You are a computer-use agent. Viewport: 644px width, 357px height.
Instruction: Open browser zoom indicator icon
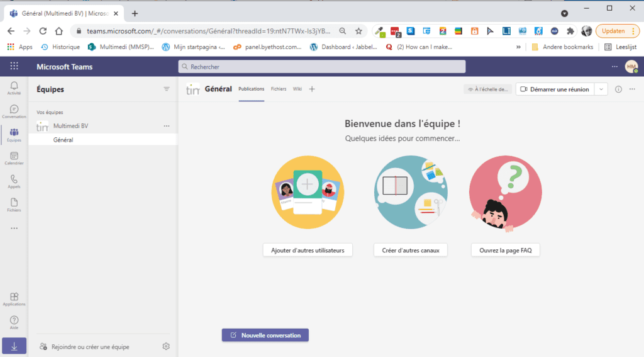coord(343,31)
